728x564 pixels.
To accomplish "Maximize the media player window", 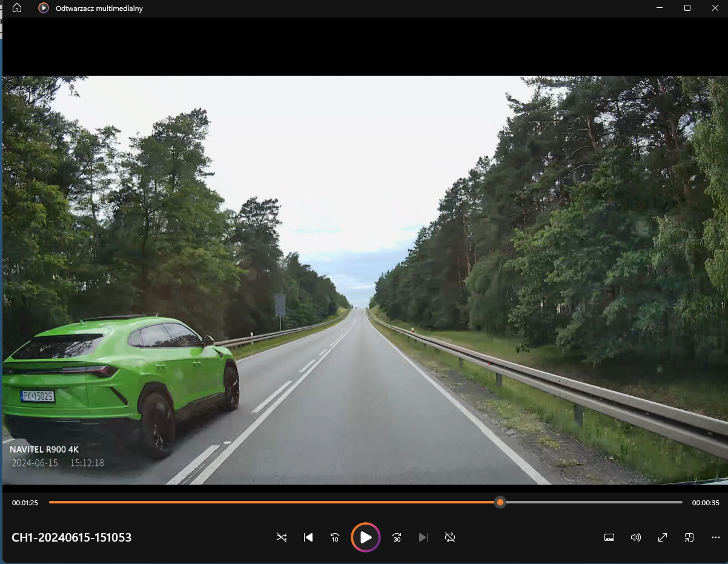I will tap(687, 8).
